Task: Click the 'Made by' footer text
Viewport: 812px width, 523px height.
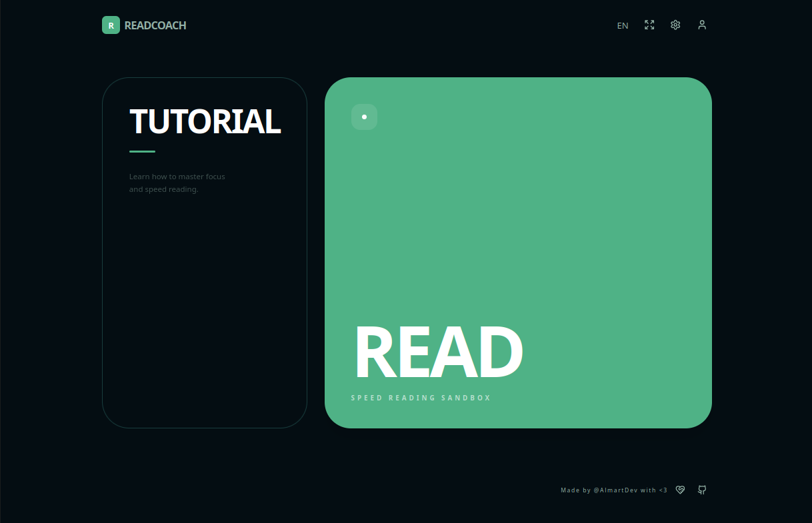Action: 575,490
